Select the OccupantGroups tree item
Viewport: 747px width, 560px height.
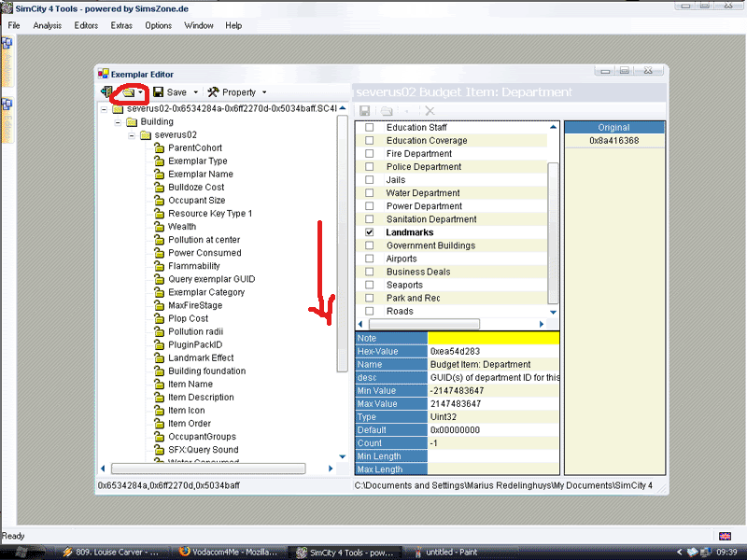pos(202,437)
